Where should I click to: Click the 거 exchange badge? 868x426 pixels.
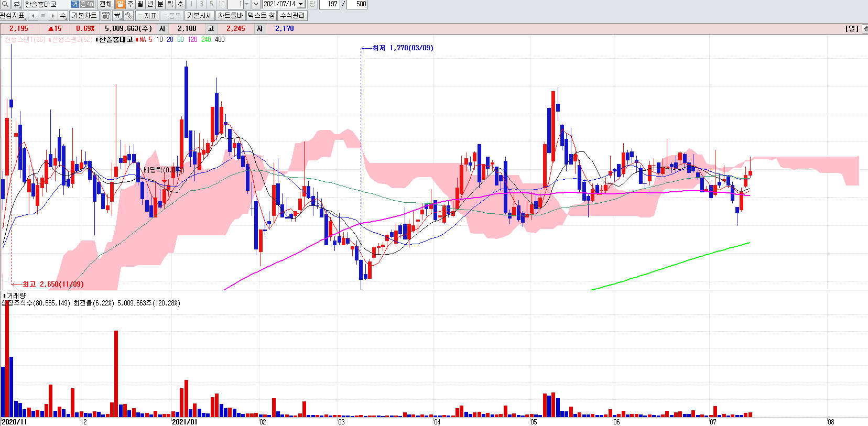click(74, 4)
